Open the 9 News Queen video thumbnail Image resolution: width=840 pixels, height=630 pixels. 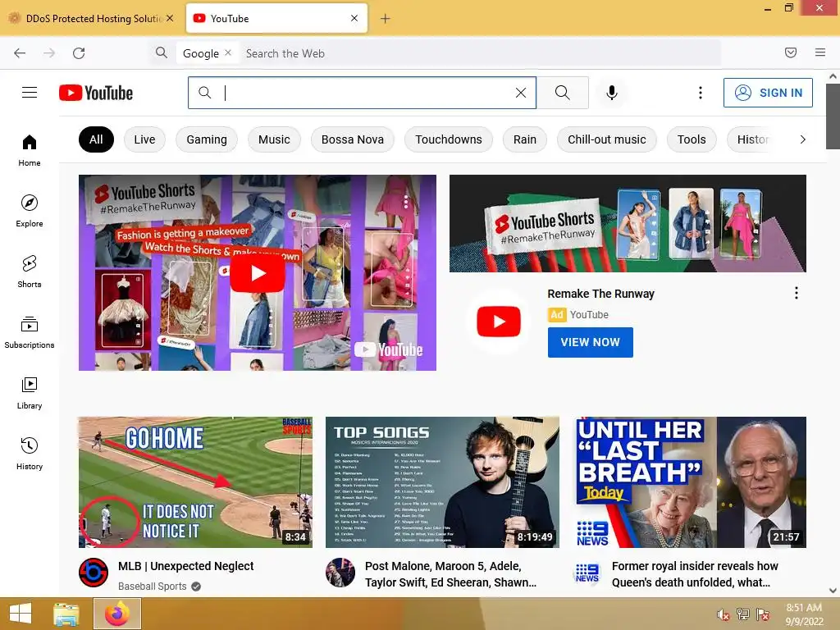click(x=691, y=482)
